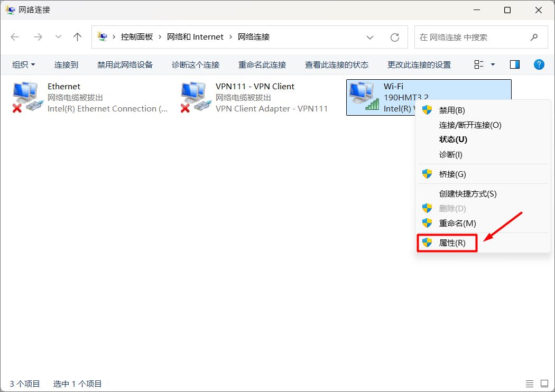Open help with the blue question icon
This screenshot has width=555, height=392.
click(539, 64)
